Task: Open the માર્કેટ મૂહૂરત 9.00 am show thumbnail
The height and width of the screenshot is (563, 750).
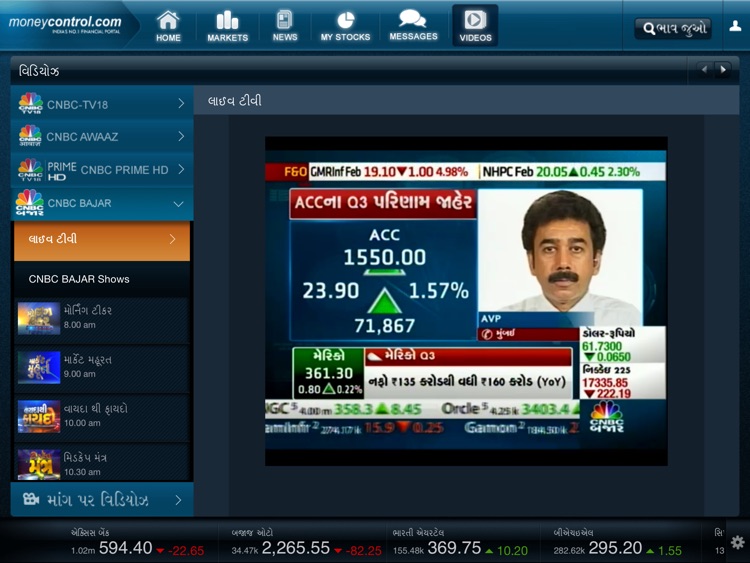Action: pyautogui.click(x=39, y=367)
